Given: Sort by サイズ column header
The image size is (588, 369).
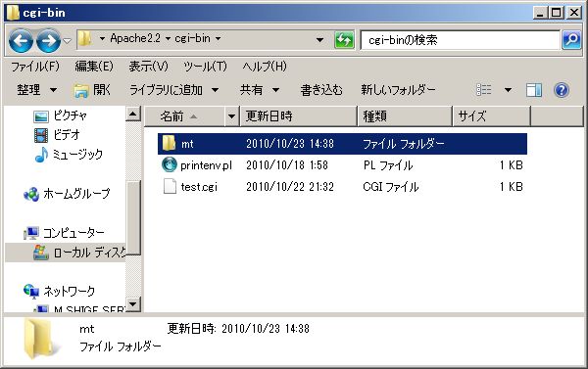Looking at the screenshot, I should click(x=492, y=116).
